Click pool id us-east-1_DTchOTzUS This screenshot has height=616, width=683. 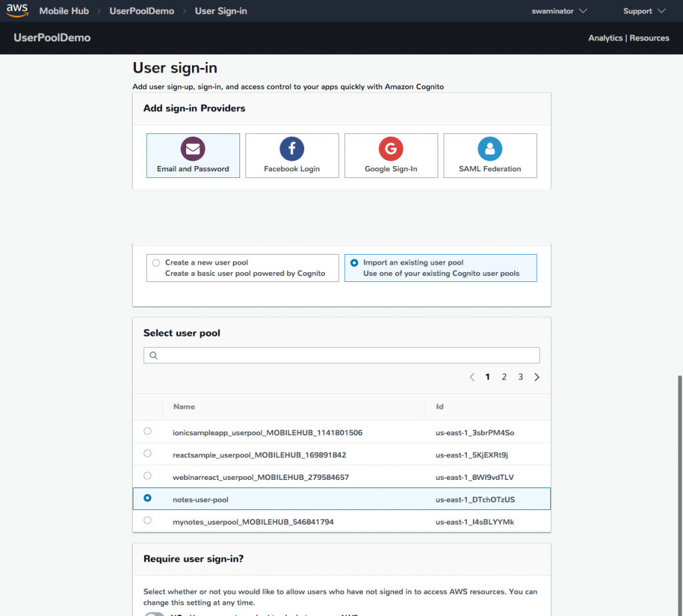pos(475,499)
